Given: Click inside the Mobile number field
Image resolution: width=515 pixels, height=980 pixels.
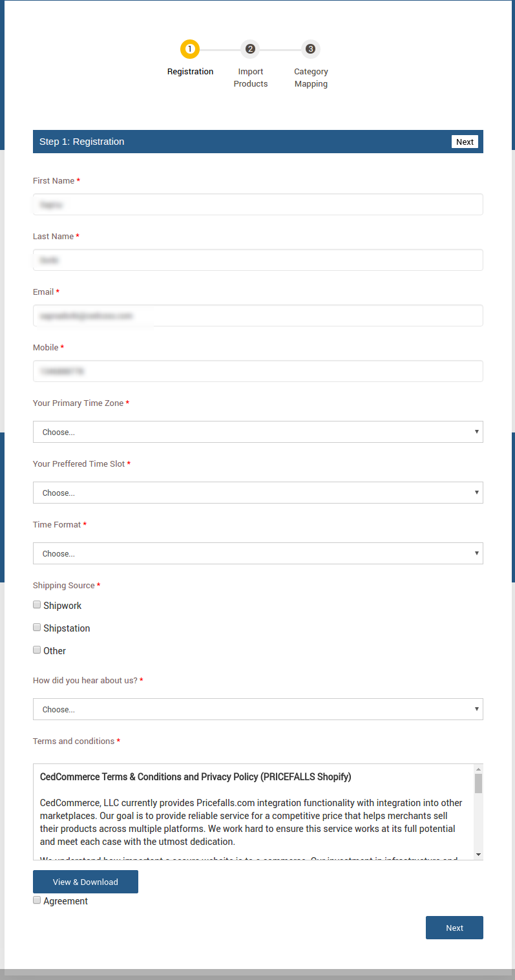Looking at the screenshot, I should (x=257, y=370).
